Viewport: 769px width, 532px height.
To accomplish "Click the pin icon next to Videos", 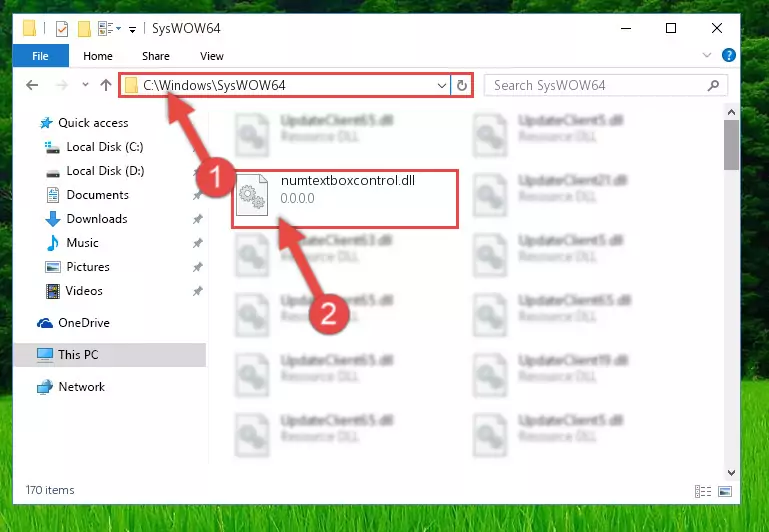I will 197,291.
